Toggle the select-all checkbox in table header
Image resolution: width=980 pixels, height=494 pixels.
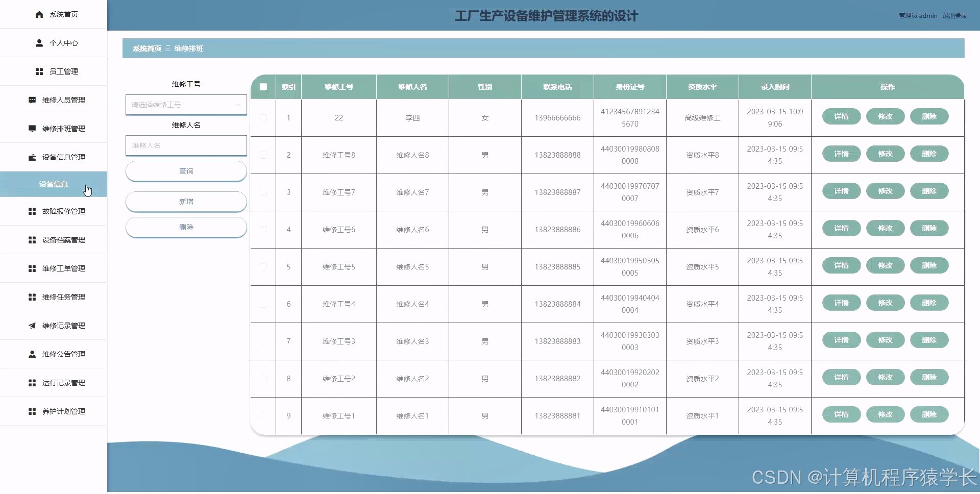point(263,87)
